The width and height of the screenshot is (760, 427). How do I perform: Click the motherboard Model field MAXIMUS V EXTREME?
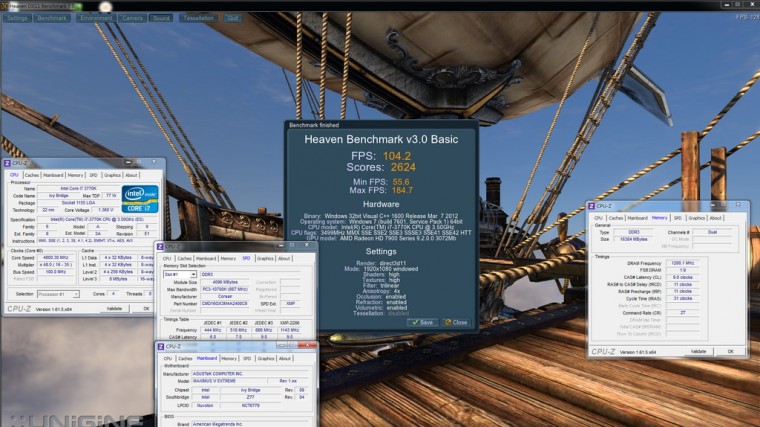(228, 381)
